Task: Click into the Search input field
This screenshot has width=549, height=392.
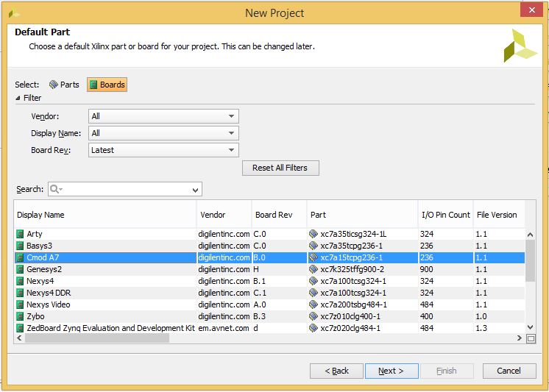Action: (x=125, y=189)
